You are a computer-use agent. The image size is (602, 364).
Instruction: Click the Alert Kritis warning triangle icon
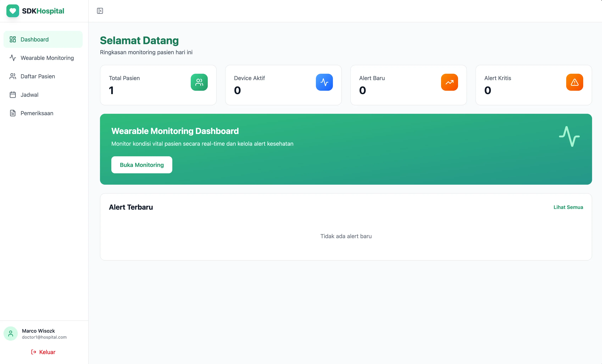coord(574,82)
